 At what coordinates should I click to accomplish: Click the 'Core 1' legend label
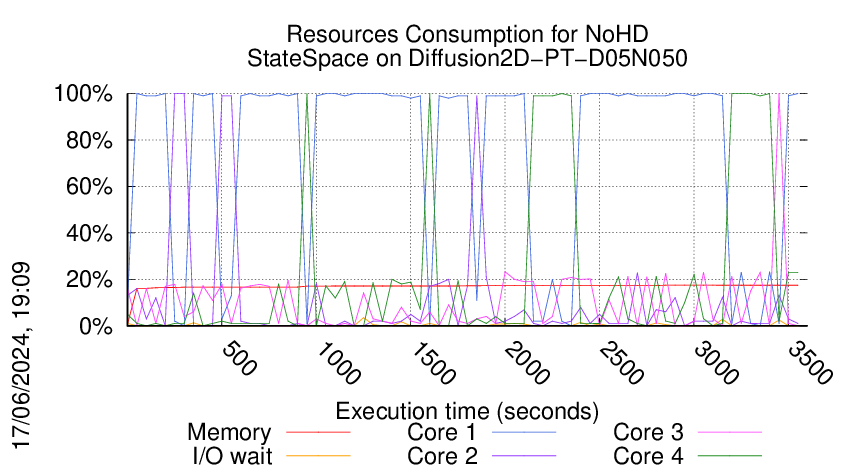tap(442, 432)
